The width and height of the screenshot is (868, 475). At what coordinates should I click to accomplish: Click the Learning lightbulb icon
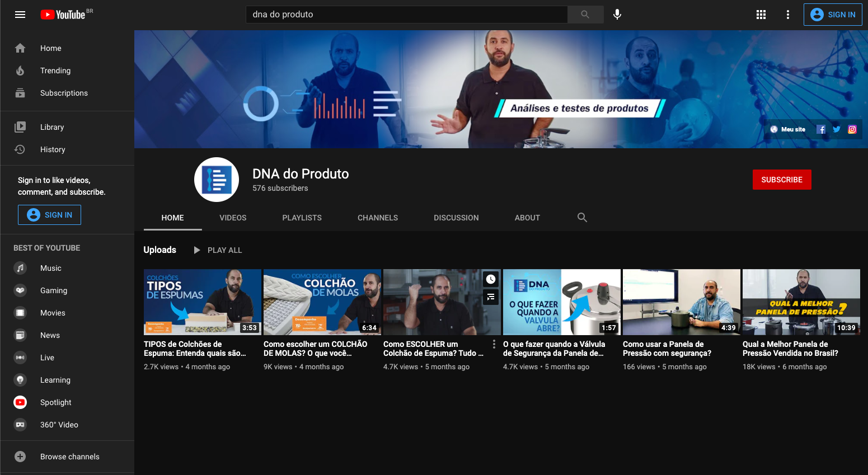[20, 380]
